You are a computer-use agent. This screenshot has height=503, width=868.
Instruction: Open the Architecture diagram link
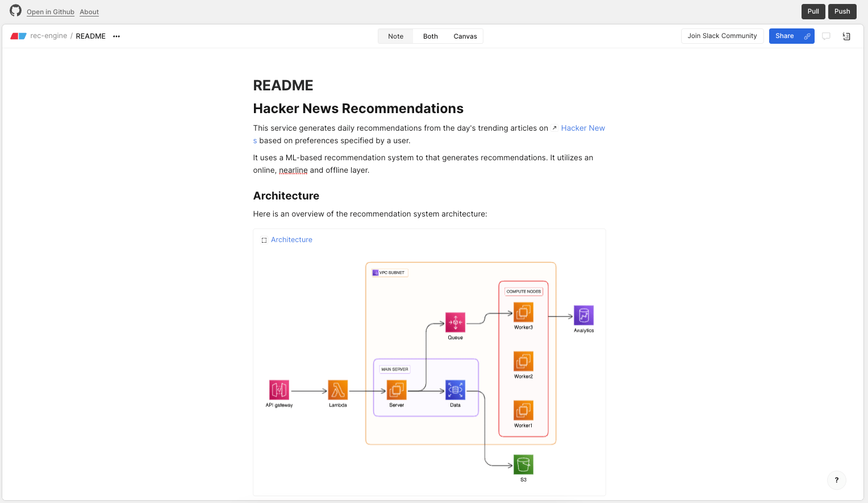coord(291,240)
